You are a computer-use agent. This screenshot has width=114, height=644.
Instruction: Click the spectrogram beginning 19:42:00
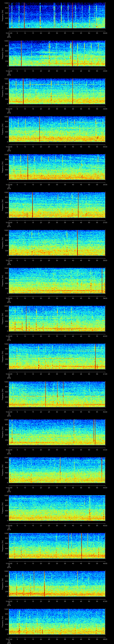point(57,432)
